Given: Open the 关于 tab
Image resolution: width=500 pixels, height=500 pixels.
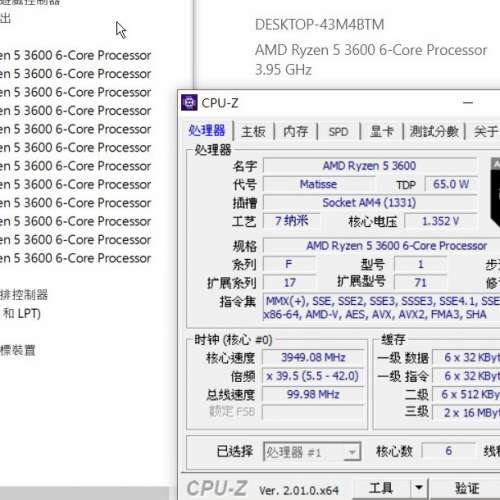Looking at the screenshot, I should 485,131.
